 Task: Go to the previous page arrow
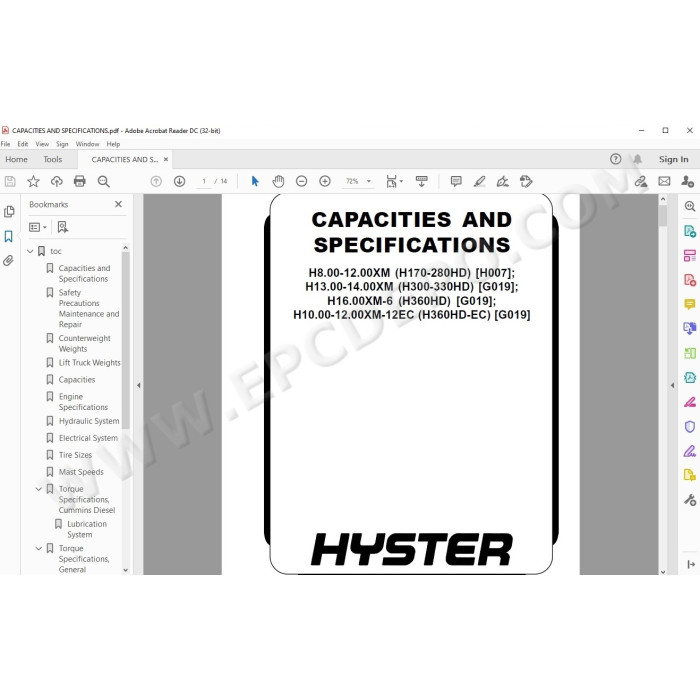tap(156, 181)
